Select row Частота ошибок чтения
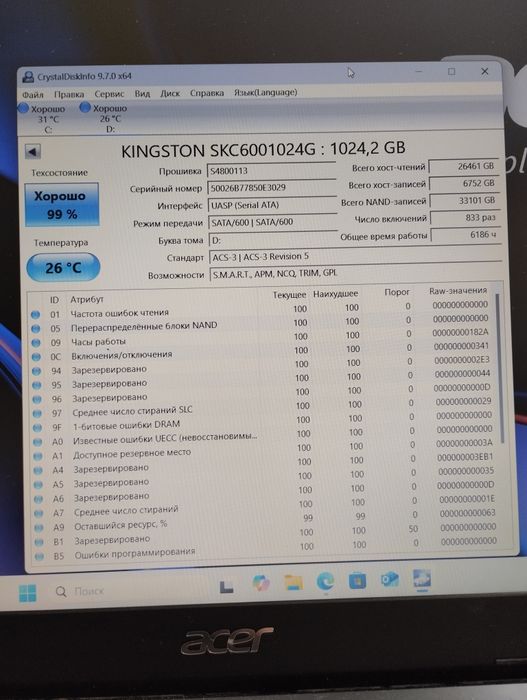 point(260,311)
